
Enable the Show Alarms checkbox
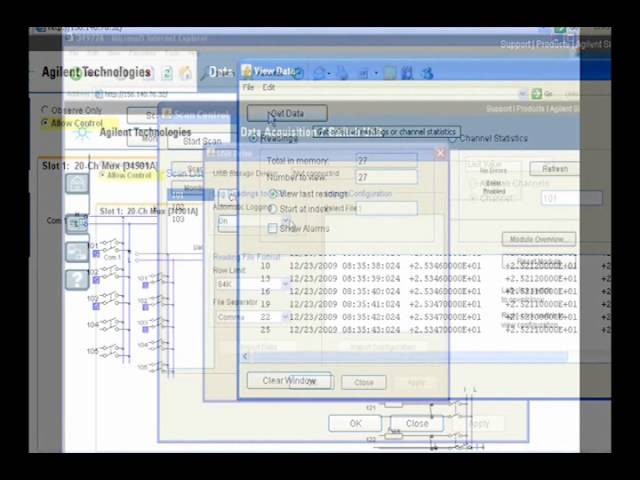coord(272,228)
